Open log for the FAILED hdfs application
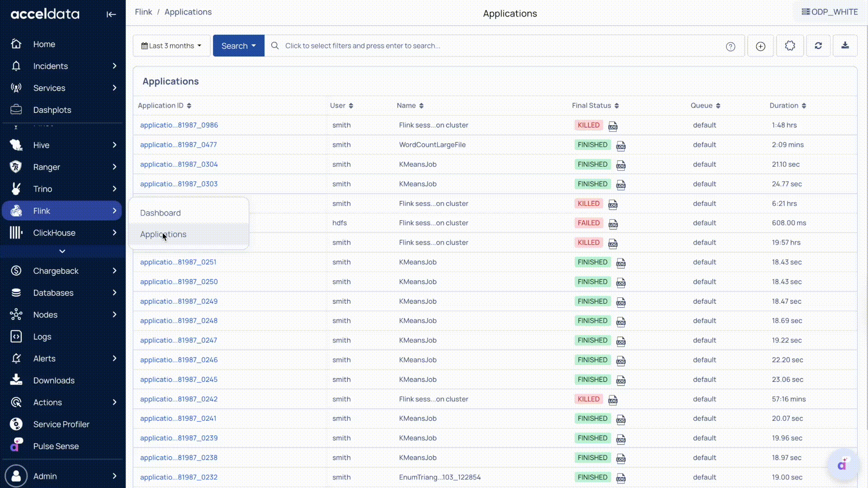Image resolution: width=868 pixels, height=488 pixels. click(613, 224)
